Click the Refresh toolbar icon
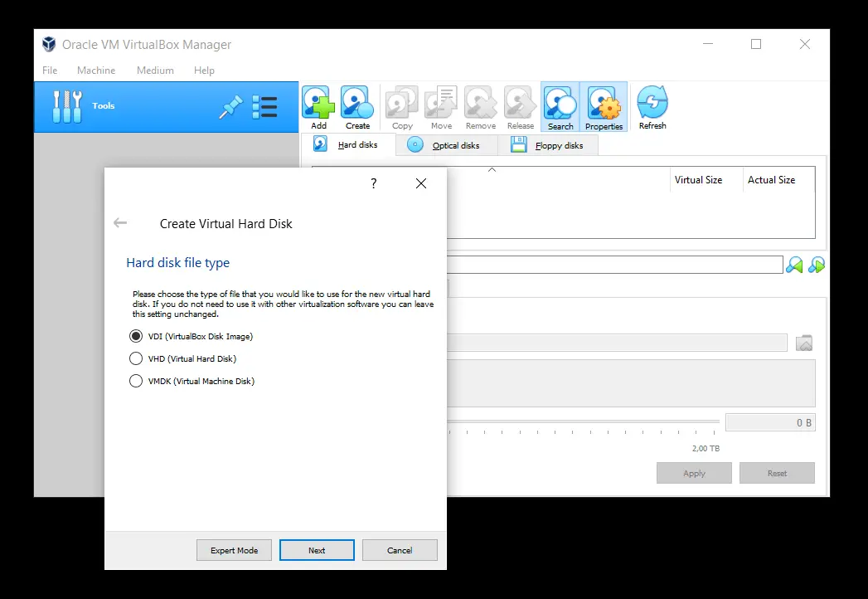The image size is (868, 599). click(x=652, y=108)
